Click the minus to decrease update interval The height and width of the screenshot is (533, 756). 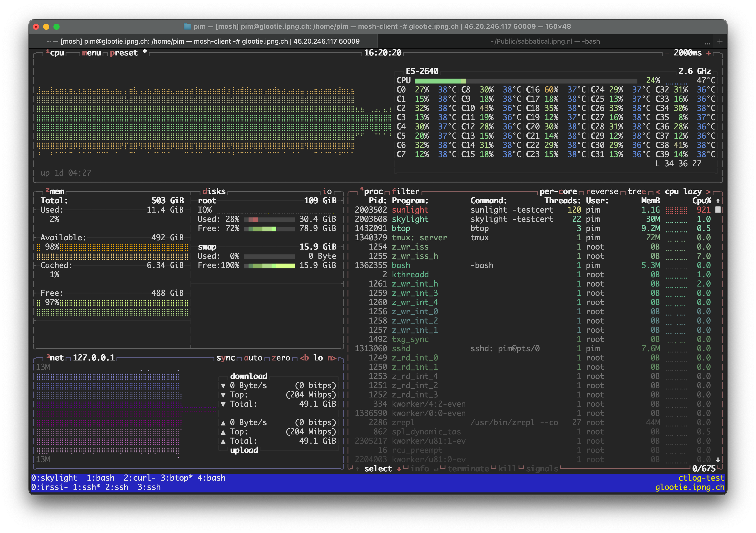click(667, 53)
